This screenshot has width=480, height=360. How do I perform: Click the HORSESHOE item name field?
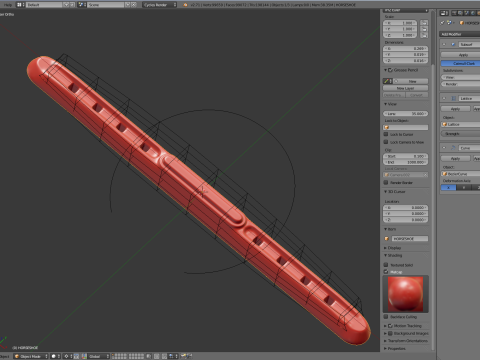pos(409,239)
